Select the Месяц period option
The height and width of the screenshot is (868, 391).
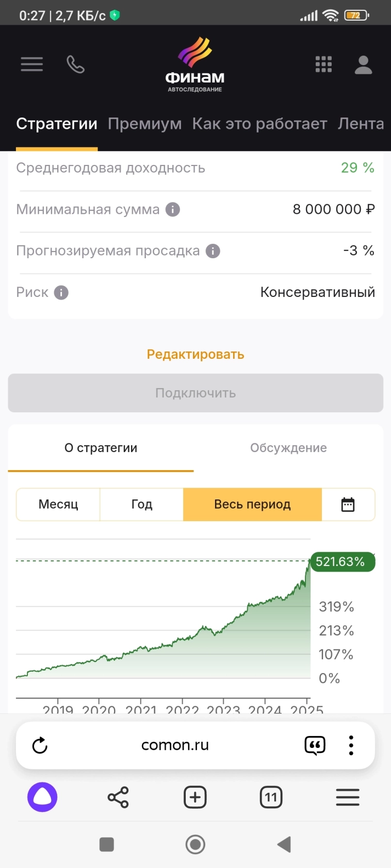[58, 505]
